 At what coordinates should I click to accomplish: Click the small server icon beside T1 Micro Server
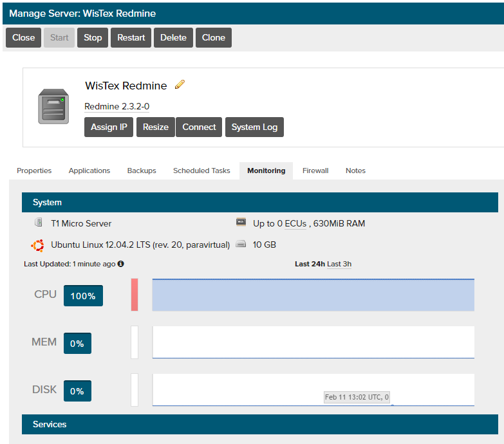tap(38, 222)
